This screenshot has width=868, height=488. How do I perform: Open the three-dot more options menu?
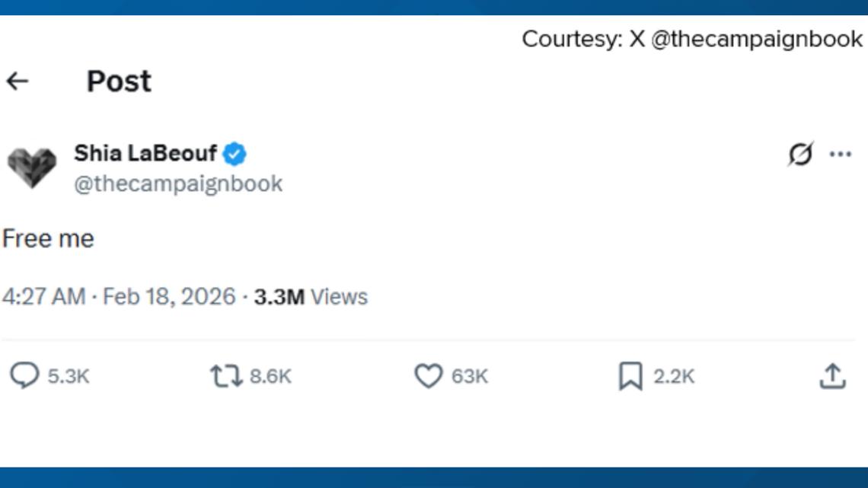(841, 152)
